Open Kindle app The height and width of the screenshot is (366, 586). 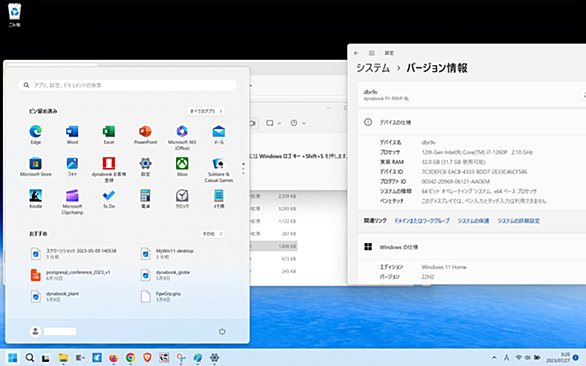click(36, 199)
